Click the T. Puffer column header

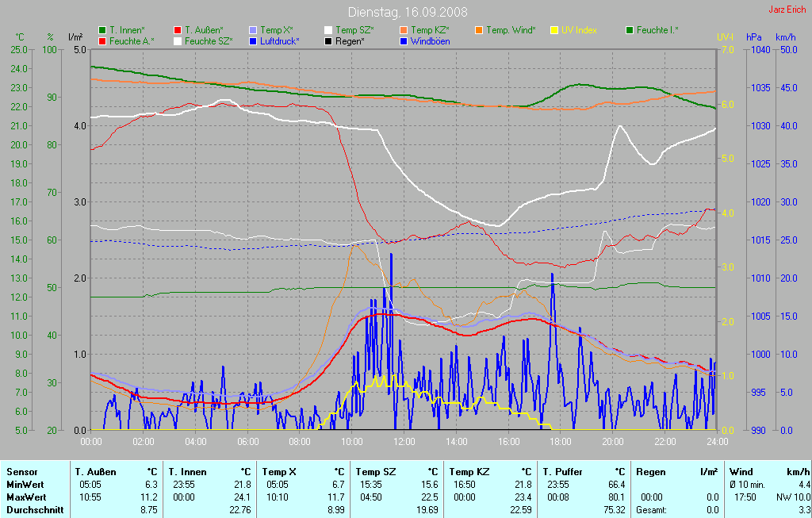(x=562, y=472)
